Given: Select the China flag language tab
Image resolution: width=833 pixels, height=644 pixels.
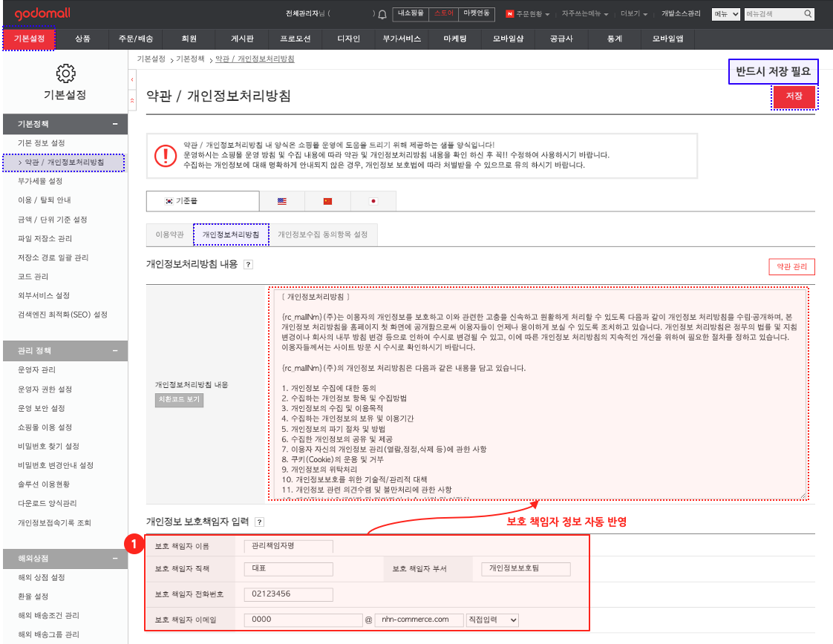Looking at the screenshot, I should 327,201.
